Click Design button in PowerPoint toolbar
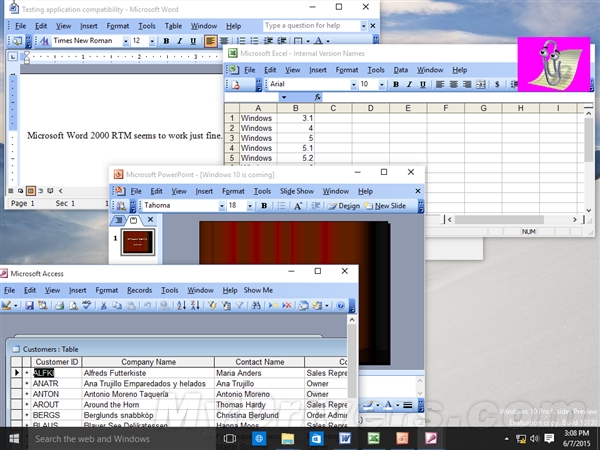 tap(344, 206)
